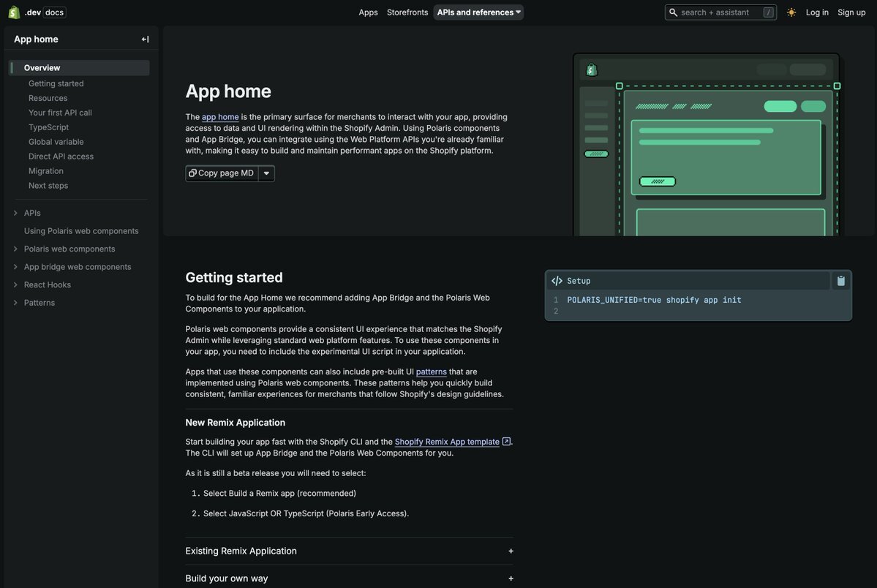Click the Getting started heading
Screen dimensions: 877x588
point(234,277)
